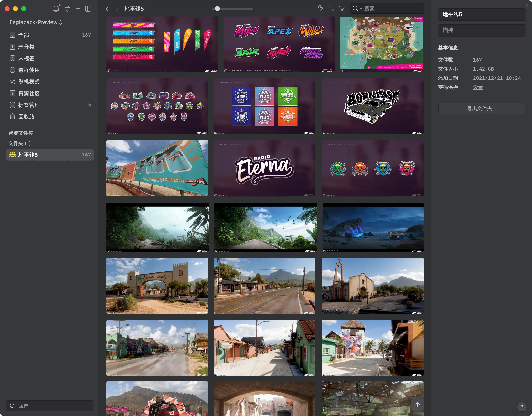Open the help question mark button
This screenshot has height=416, width=532.
point(522,406)
